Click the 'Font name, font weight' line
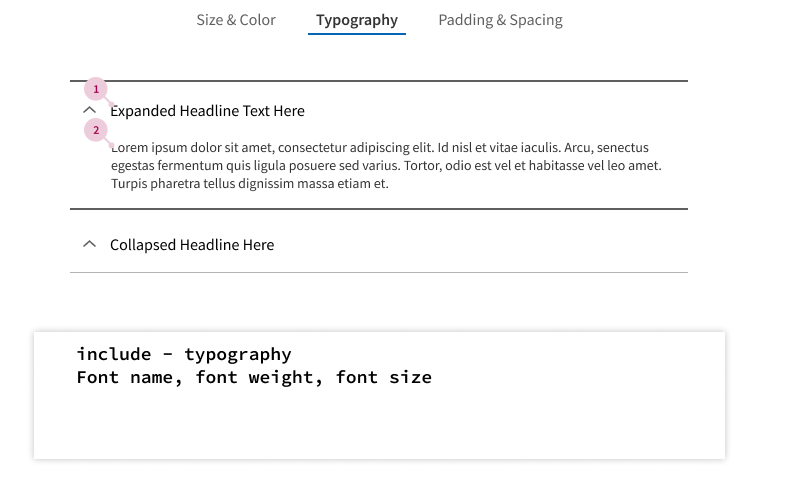This screenshot has height=500, width=790. (x=254, y=377)
